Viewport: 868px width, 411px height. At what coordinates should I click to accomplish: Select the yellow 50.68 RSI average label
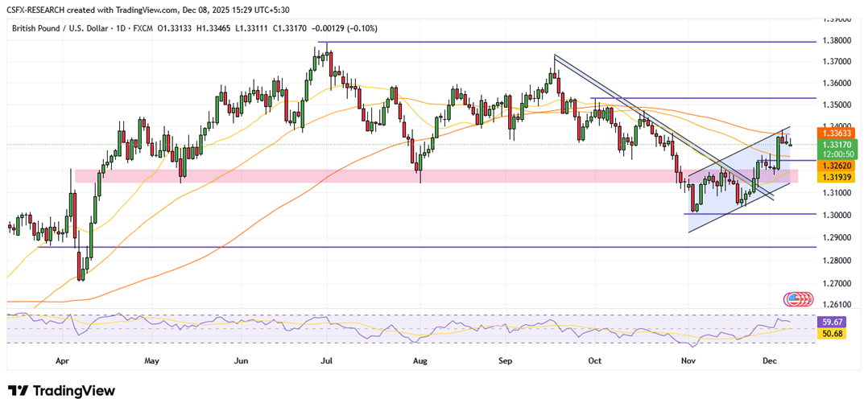(x=830, y=332)
